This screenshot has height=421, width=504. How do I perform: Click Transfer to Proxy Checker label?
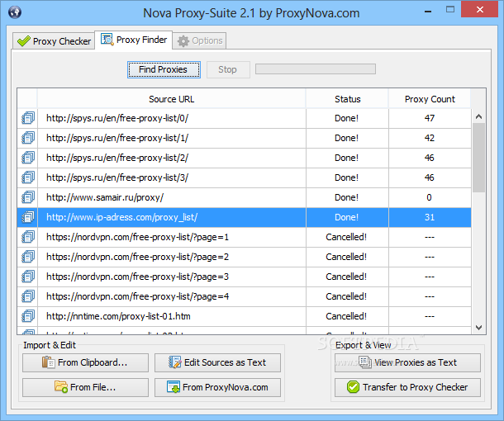point(416,387)
